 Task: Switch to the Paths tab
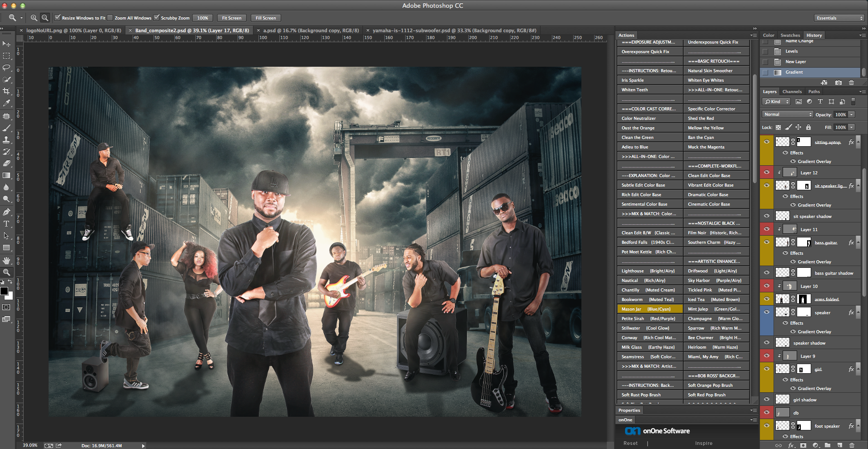(x=814, y=91)
